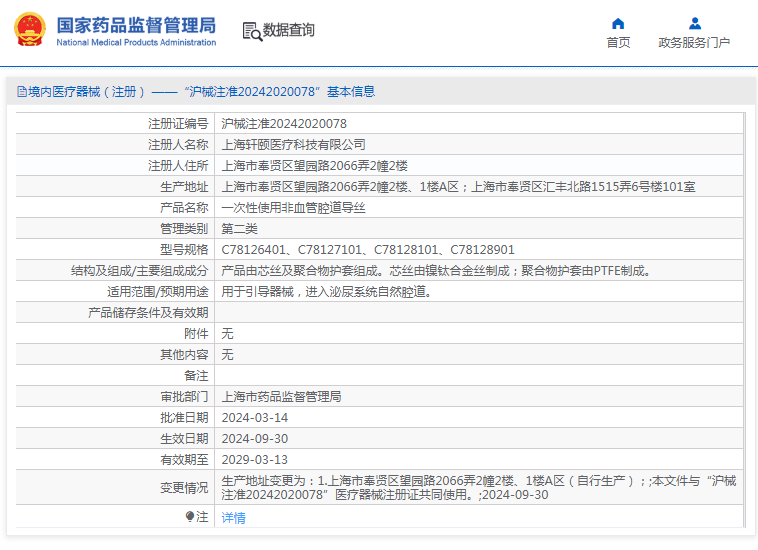758x550 pixels.
Task: Click the 适用范围/预期用途 label
Action: [158, 291]
